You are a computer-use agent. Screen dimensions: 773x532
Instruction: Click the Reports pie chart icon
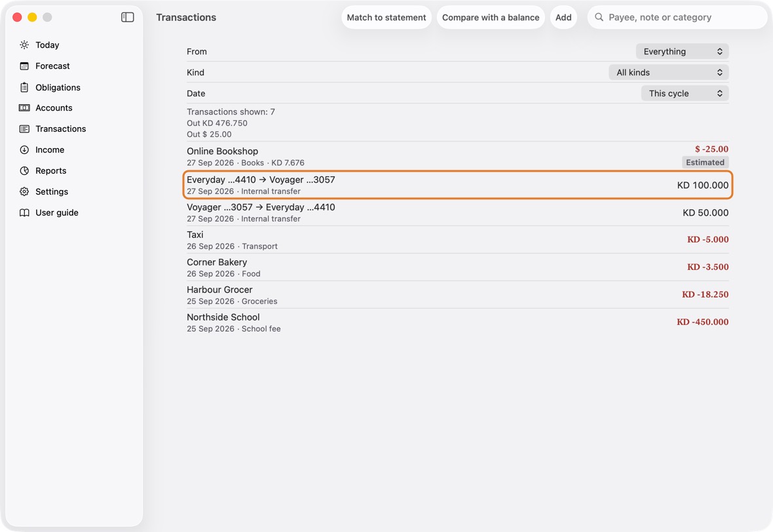24,170
